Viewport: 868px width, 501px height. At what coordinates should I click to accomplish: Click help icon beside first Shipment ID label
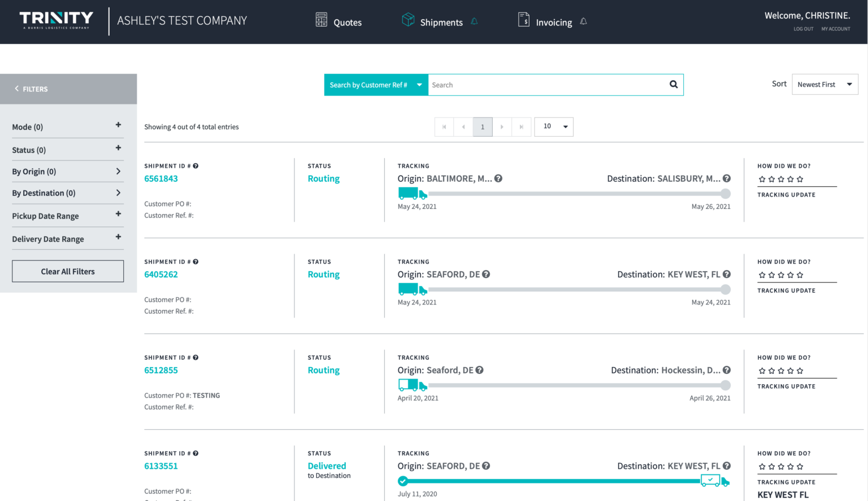[x=196, y=166]
